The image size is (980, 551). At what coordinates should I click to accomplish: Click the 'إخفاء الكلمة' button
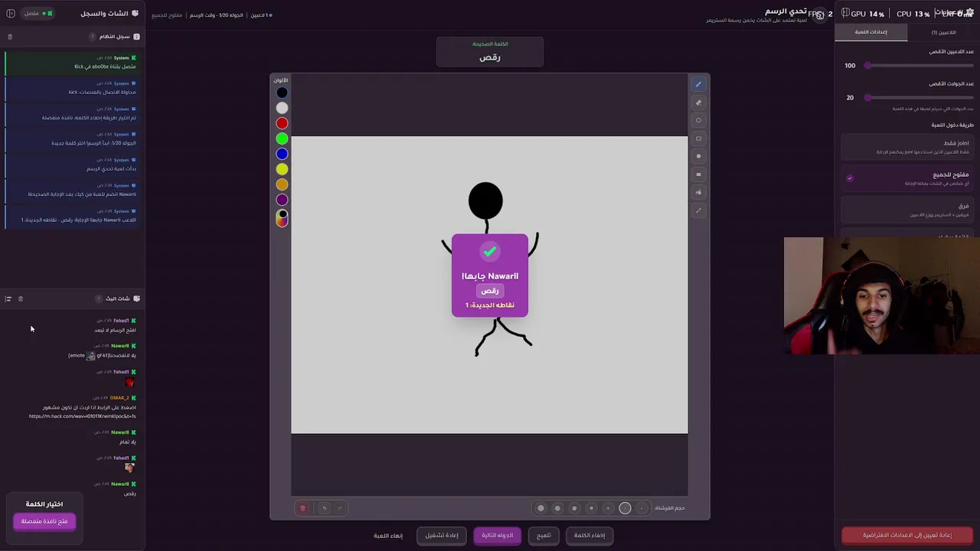(x=590, y=535)
